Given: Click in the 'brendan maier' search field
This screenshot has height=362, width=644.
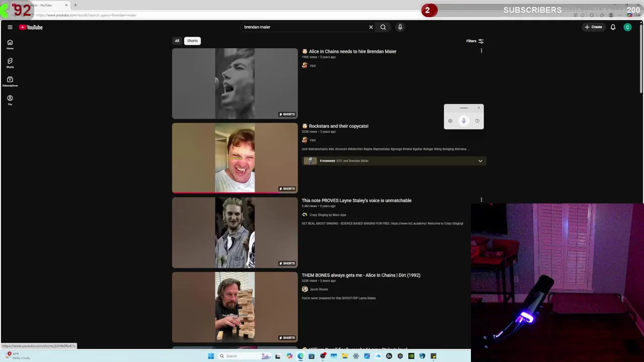Looking at the screenshot, I should pos(304,27).
